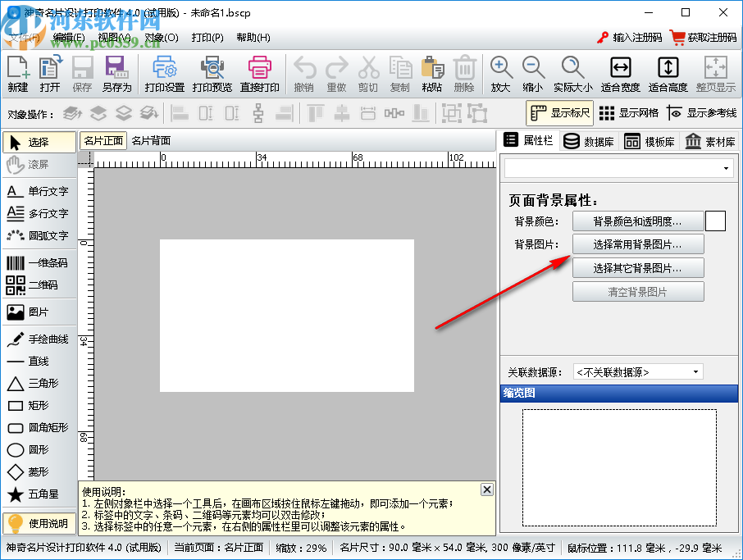
Task: Click the white business card canvas
Action: (x=287, y=316)
